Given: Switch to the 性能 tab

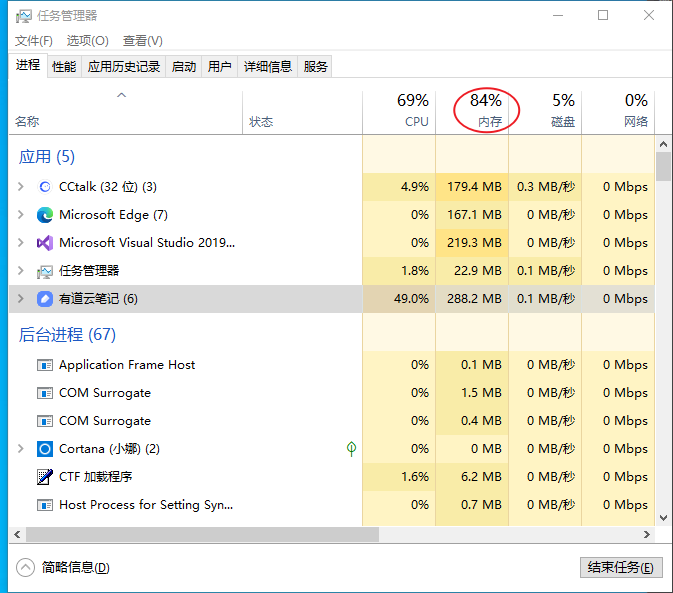Looking at the screenshot, I should pos(64,67).
